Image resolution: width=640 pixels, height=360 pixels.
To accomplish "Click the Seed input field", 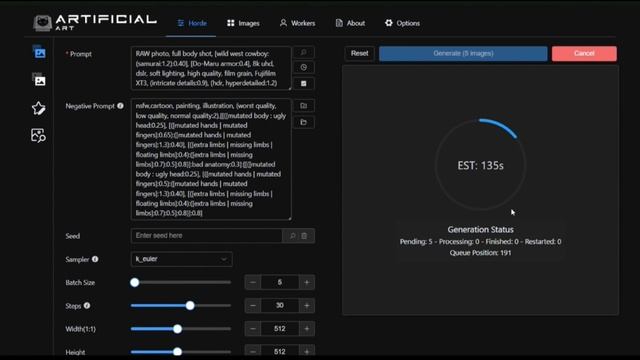I will coord(207,236).
